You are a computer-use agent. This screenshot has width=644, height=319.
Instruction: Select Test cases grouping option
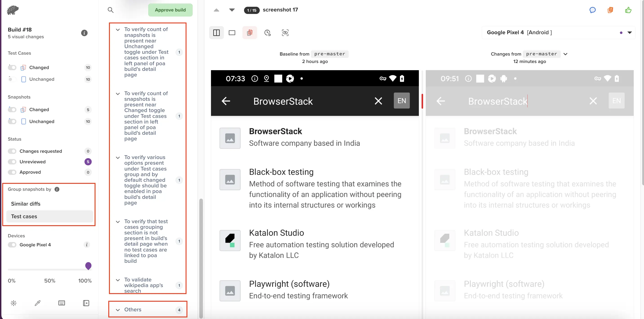(x=24, y=216)
